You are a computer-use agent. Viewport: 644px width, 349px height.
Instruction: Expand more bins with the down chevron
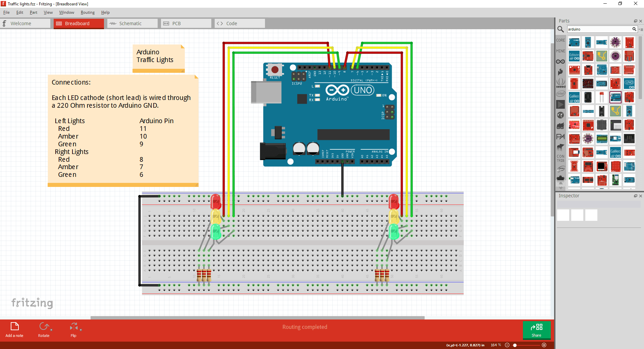pos(560,188)
